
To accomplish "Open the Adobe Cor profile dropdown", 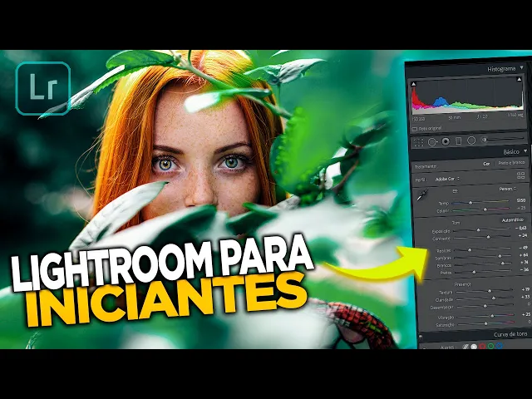I will [447, 179].
